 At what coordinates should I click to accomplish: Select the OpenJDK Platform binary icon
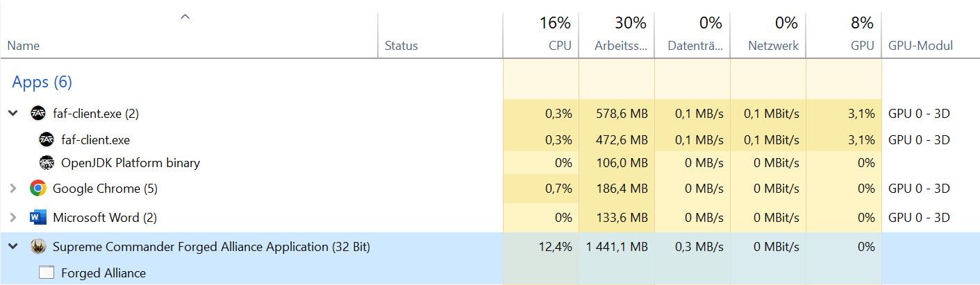coord(47,163)
